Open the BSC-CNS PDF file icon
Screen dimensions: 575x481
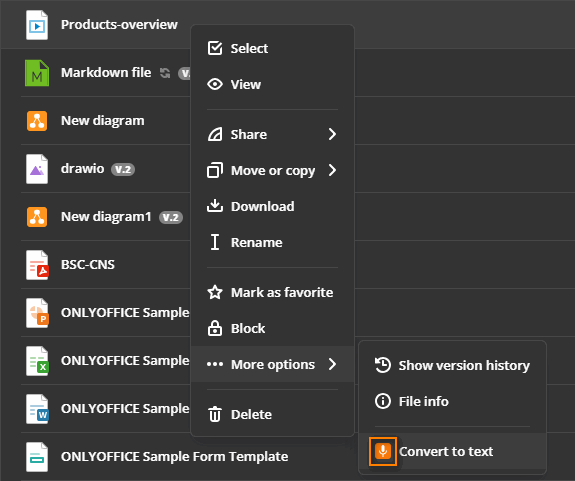click(37, 265)
